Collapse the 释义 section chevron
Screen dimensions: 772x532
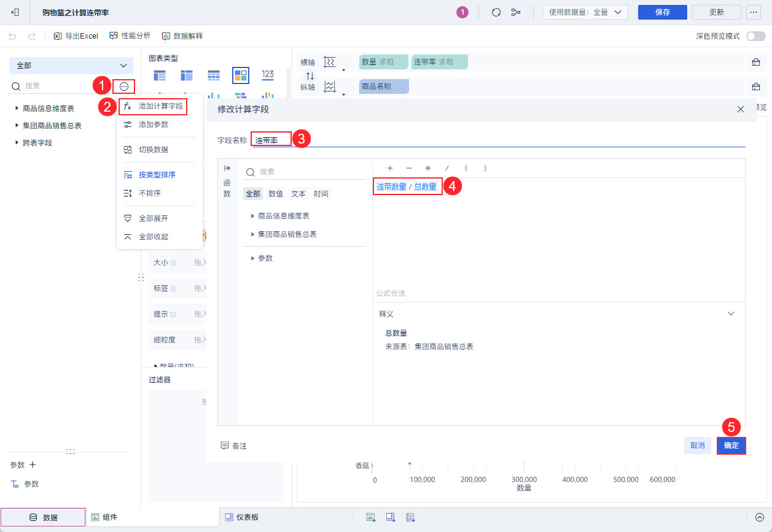click(x=731, y=314)
